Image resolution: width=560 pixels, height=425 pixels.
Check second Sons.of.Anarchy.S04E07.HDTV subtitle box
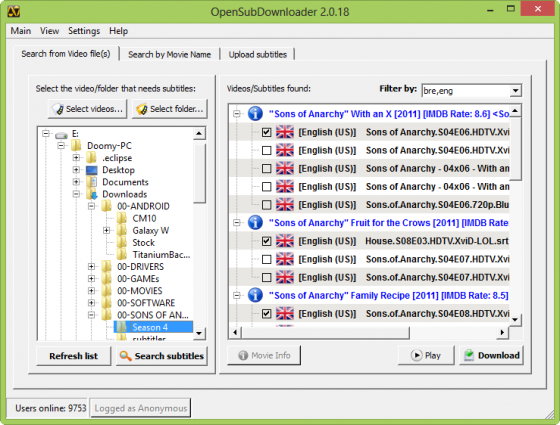pos(266,277)
